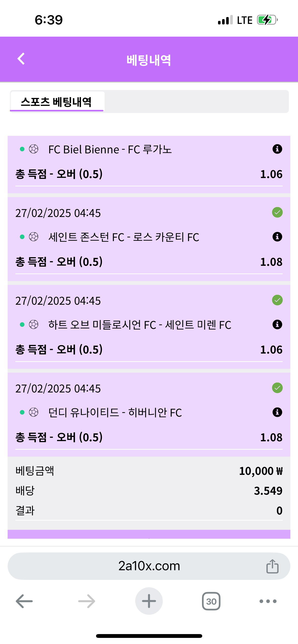Viewport: 298px width, 644px height.
Task: Tap the browser forward arrow
Action: pos(87,601)
